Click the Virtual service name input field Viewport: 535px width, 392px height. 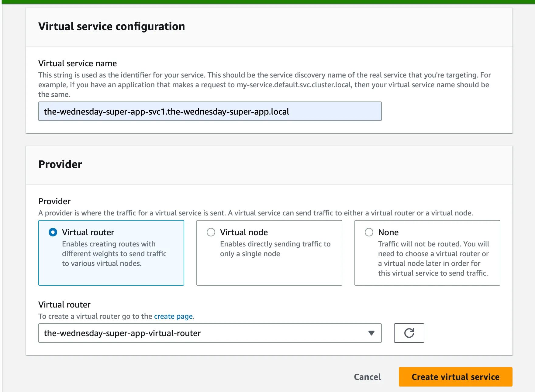click(210, 111)
